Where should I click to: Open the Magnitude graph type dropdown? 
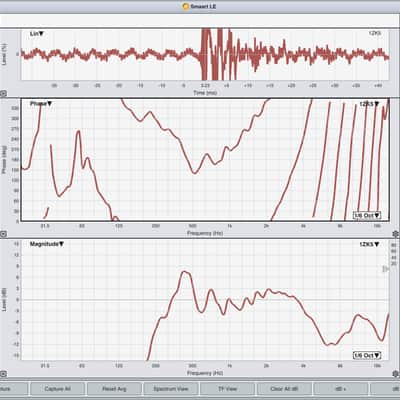point(47,244)
